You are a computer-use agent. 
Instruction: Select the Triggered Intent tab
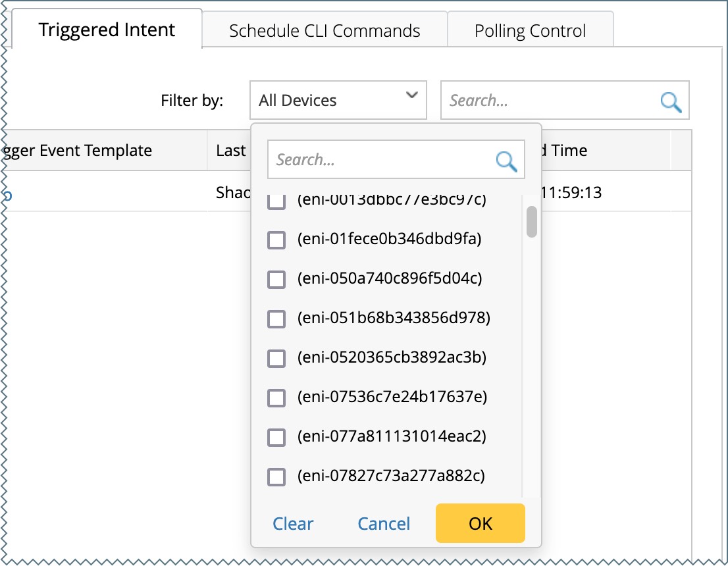(x=107, y=30)
